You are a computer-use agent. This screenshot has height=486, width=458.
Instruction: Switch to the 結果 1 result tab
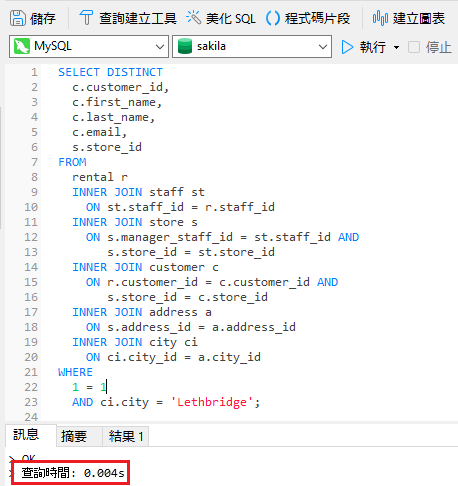[125, 436]
